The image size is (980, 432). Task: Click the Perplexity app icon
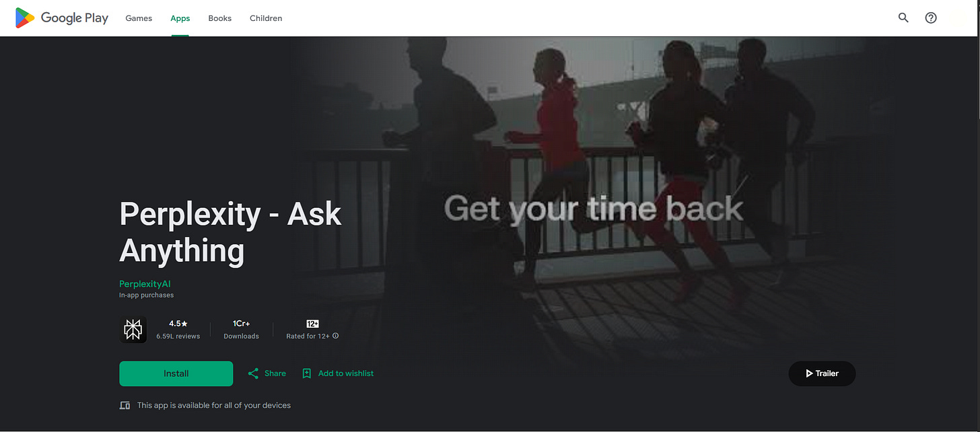coord(133,329)
